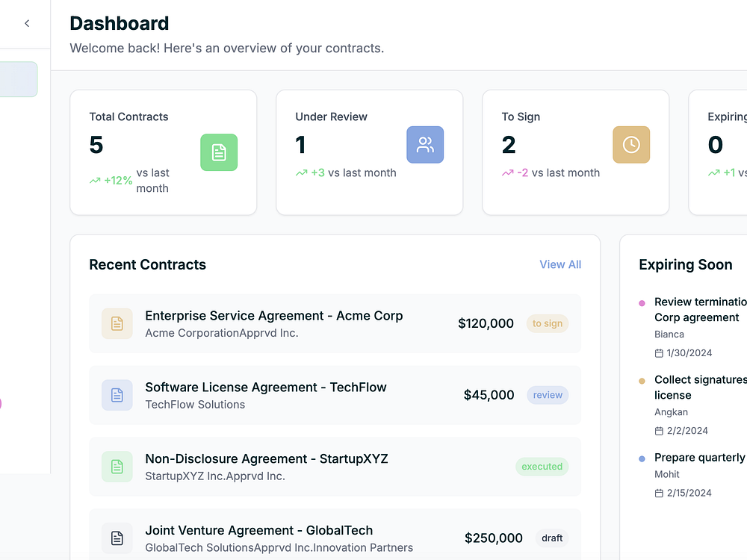Click the tan dot by Collect signatures task
Screen dimensions: 747x560
642,381
